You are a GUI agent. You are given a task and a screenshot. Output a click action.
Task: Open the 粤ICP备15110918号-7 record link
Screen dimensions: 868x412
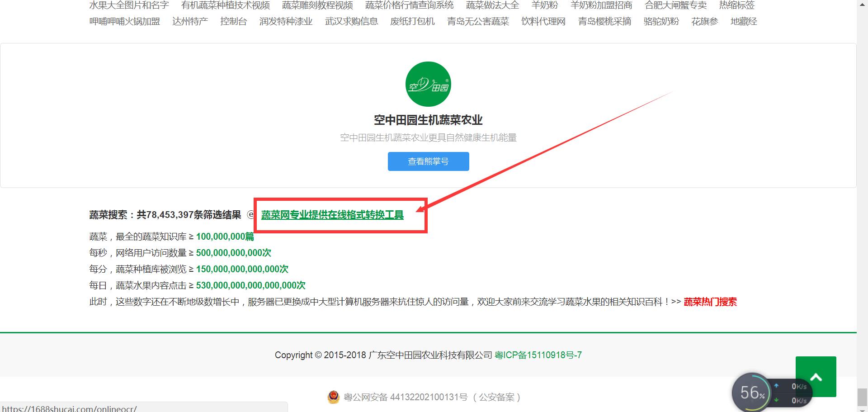pyautogui.click(x=538, y=355)
